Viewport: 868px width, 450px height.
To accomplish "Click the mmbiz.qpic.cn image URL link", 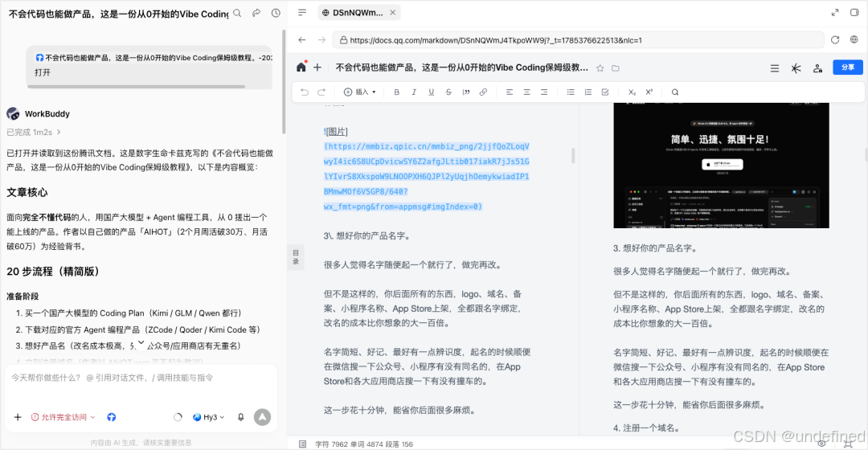I will click(x=426, y=177).
